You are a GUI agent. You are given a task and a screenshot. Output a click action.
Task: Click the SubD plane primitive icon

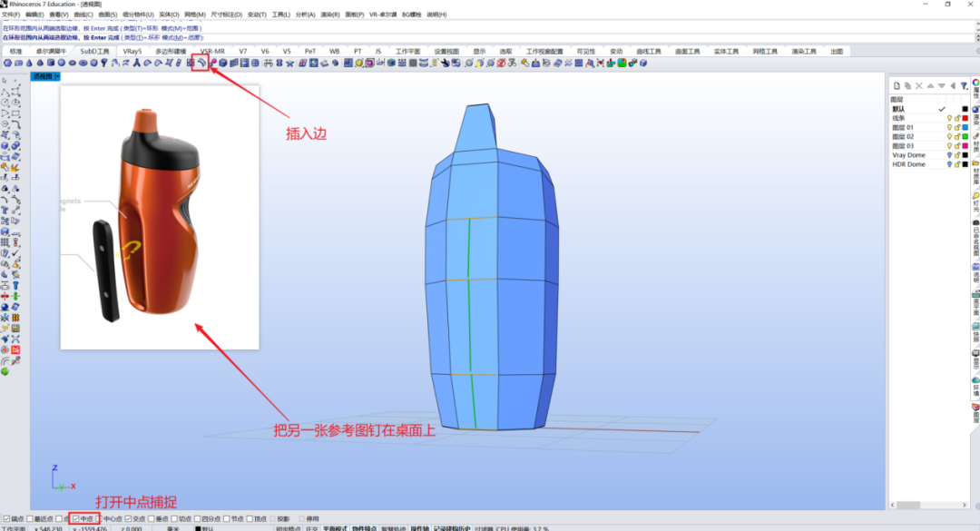(19, 63)
